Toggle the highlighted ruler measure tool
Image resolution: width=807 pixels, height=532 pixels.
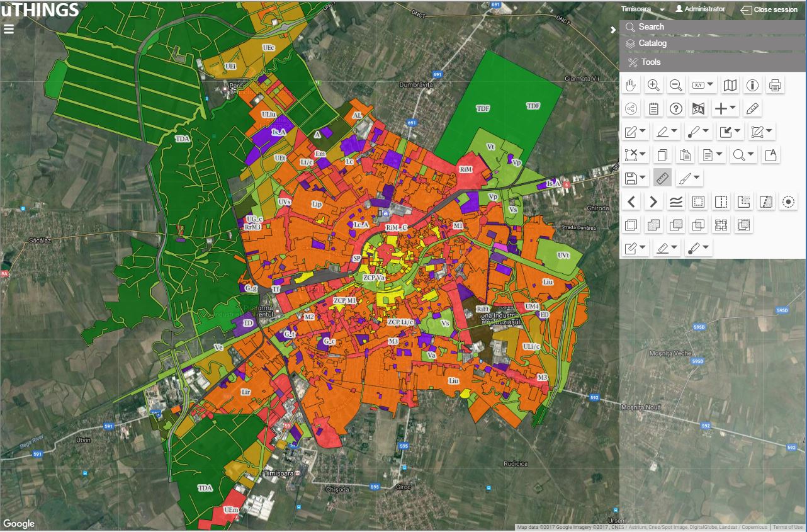(x=662, y=178)
